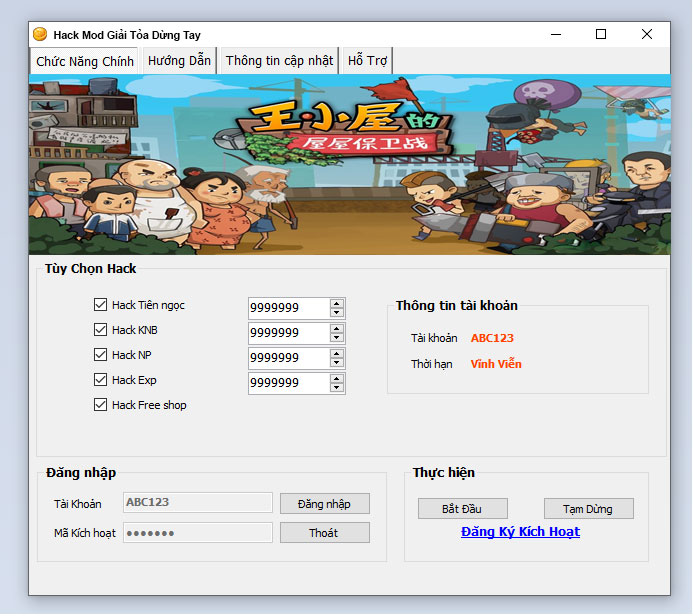Click the Đăng nhập button
The image size is (693, 616).
tap(325, 504)
